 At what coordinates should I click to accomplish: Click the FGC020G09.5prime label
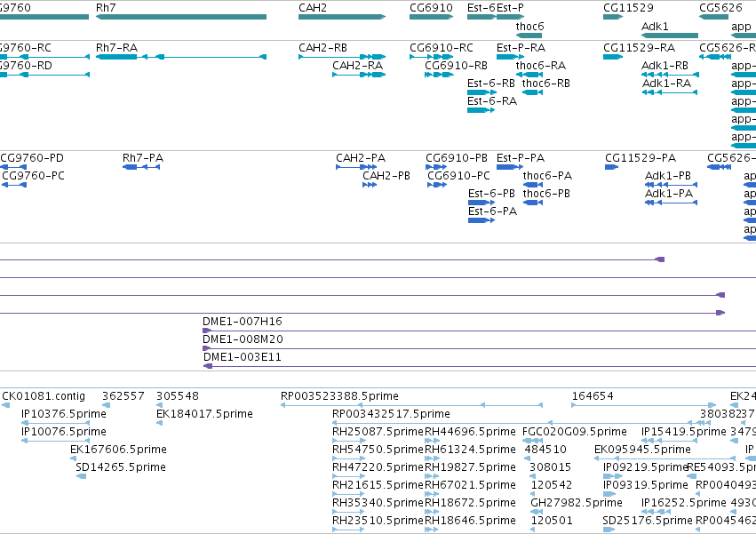574,432
